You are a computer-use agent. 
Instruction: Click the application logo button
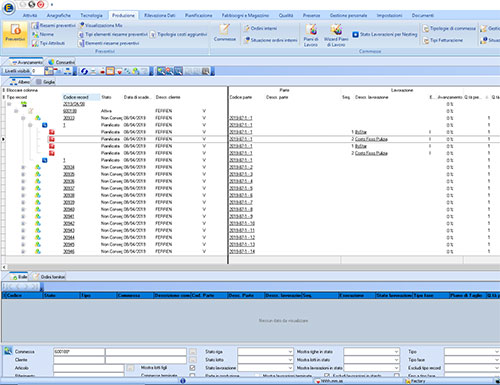(9, 8)
